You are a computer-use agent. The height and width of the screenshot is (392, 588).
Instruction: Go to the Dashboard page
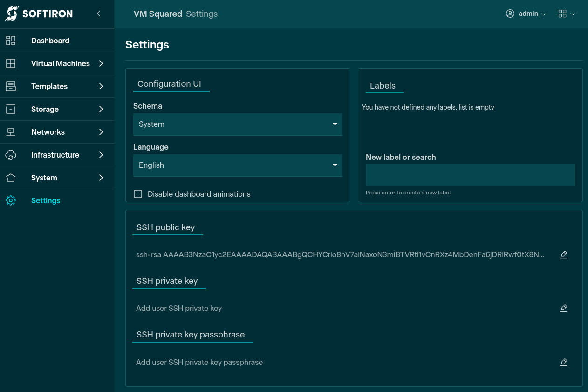tap(50, 41)
